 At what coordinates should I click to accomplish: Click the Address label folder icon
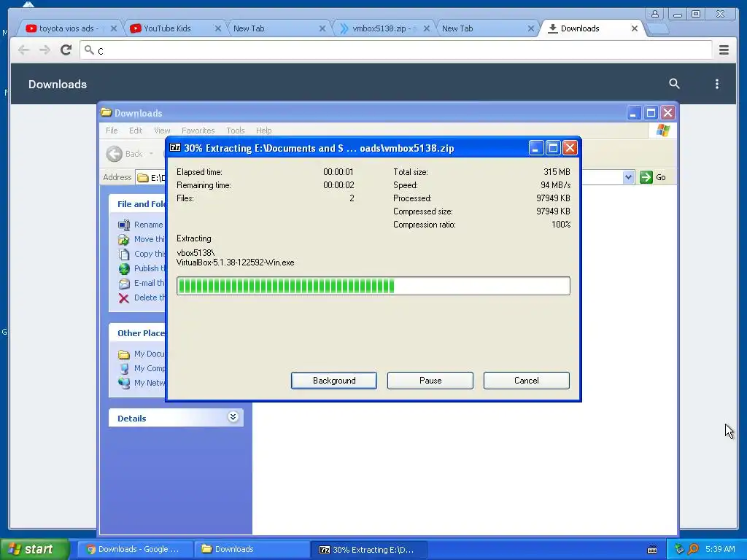tap(142, 178)
